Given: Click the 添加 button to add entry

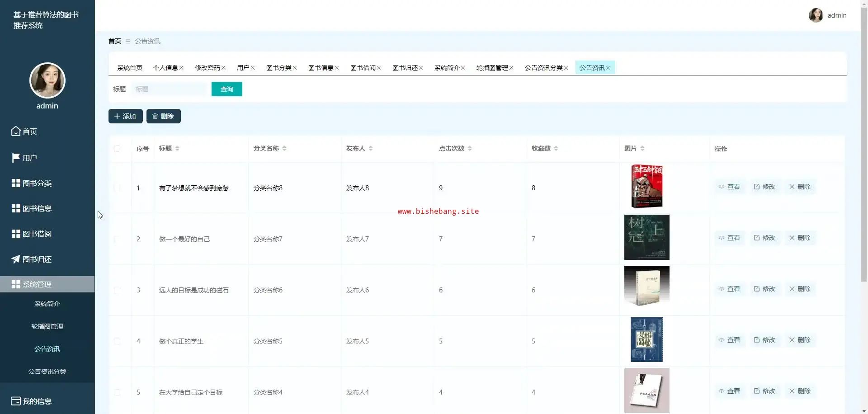Looking at the screenshot, I should point(125,116).
